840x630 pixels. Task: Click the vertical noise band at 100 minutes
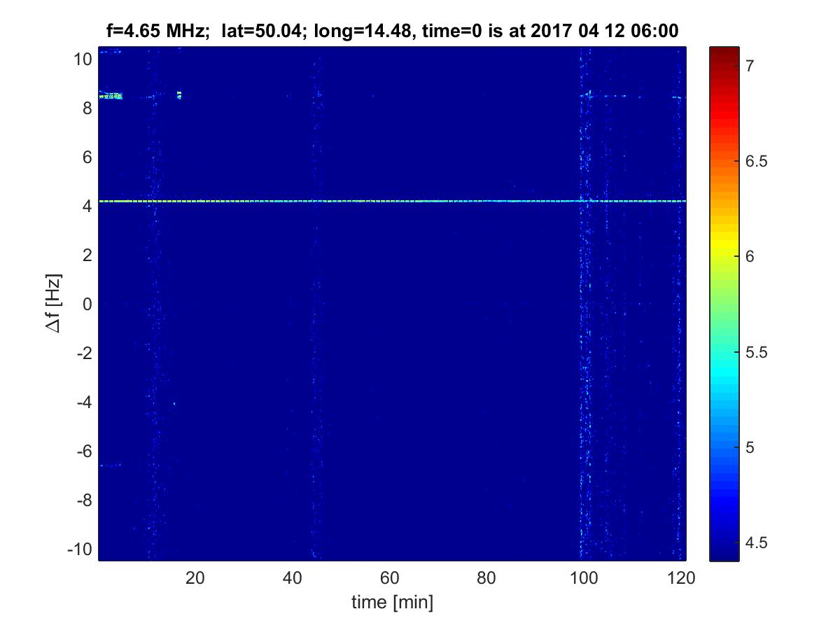pyautogui.click(x=583, y=350)
